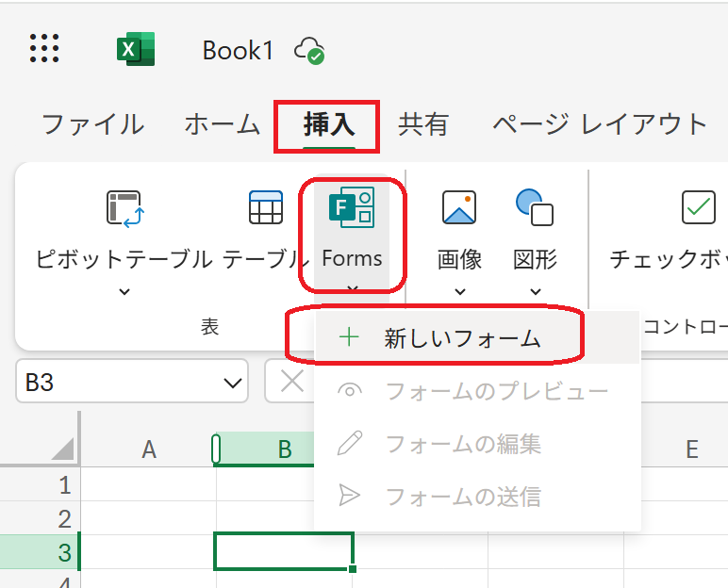Screen dimensions: 728x588
Task: Expand the 画像 dropdown chevron
Action: click(459, 291)
